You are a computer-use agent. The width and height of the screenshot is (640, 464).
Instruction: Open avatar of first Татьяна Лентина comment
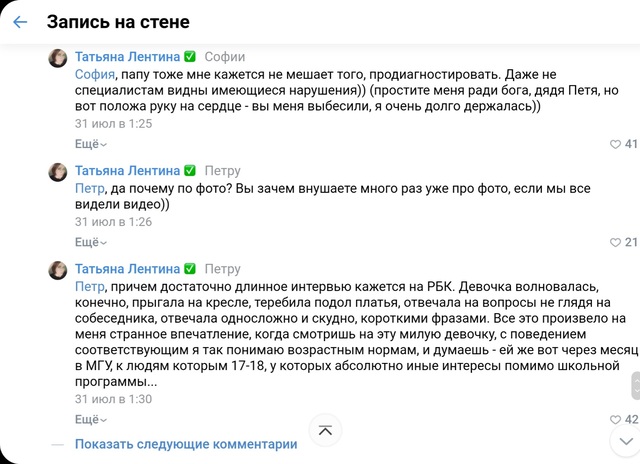[58, 58]
